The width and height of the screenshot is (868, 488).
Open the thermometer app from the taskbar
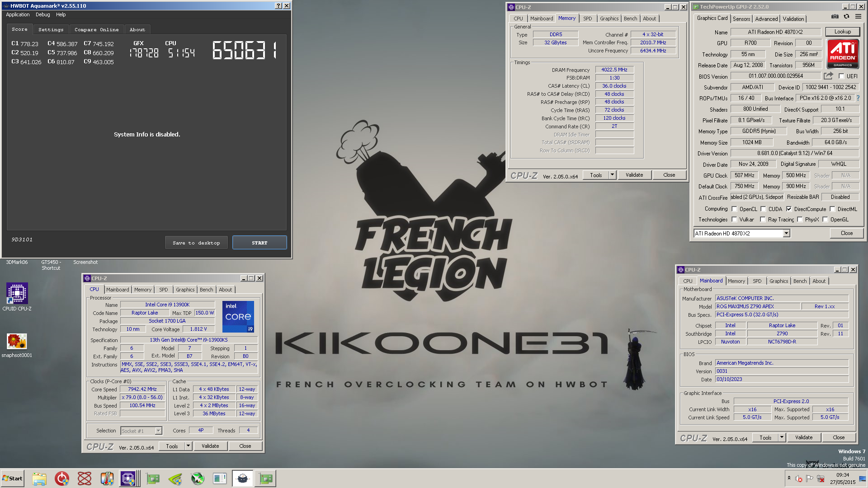click(107, 479)
